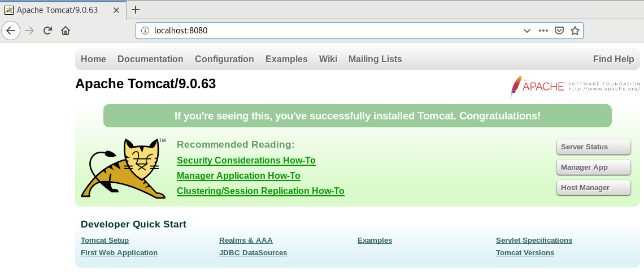This screenshot has width=644, height=275.
Task: Save page to Pocket icon
Action: [559, 31]
